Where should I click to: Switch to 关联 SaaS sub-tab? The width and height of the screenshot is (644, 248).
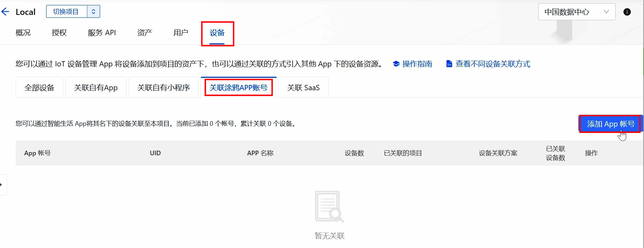coord(304,87)
